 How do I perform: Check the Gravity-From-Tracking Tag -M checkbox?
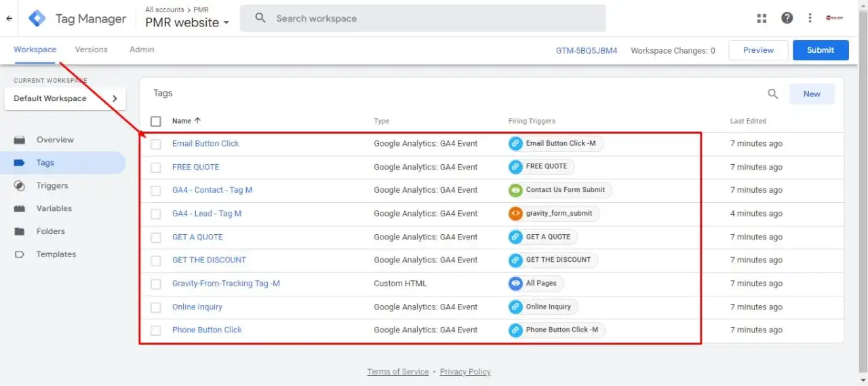[156, 284]
